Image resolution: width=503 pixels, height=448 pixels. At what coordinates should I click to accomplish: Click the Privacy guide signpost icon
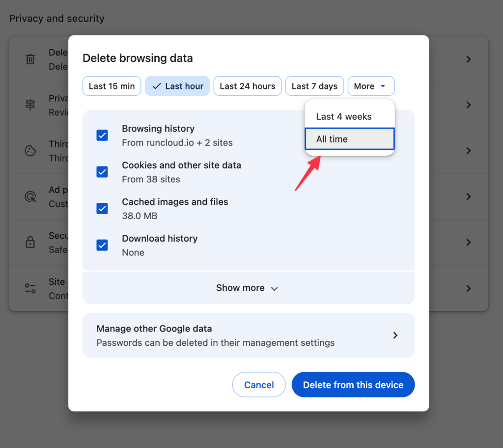[30, 105]
